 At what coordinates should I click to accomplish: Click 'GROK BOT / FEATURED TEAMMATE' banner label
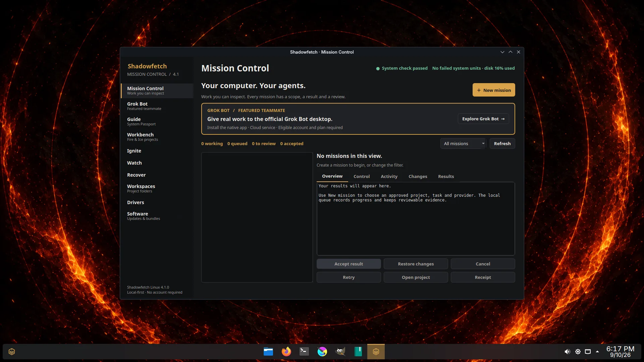[246, 110]
